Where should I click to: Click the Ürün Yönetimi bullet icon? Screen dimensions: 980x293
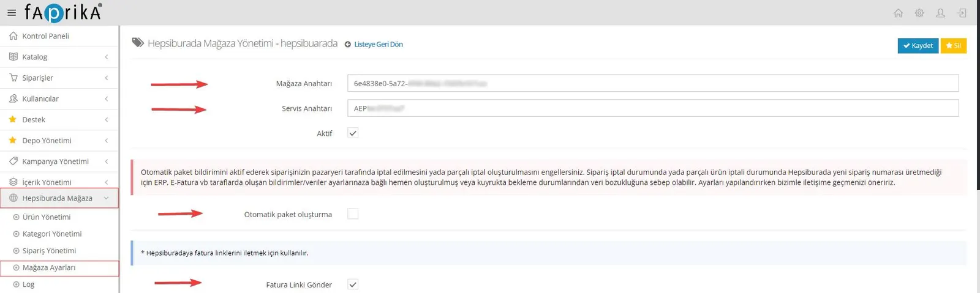point(17,217)
